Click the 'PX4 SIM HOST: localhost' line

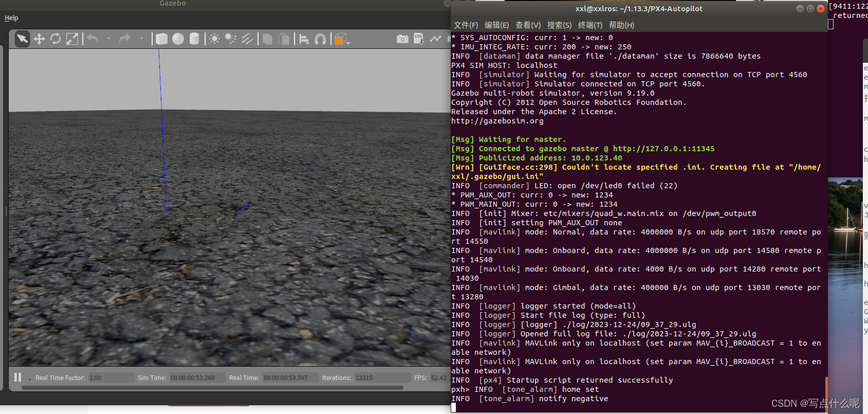pos(504,65)
